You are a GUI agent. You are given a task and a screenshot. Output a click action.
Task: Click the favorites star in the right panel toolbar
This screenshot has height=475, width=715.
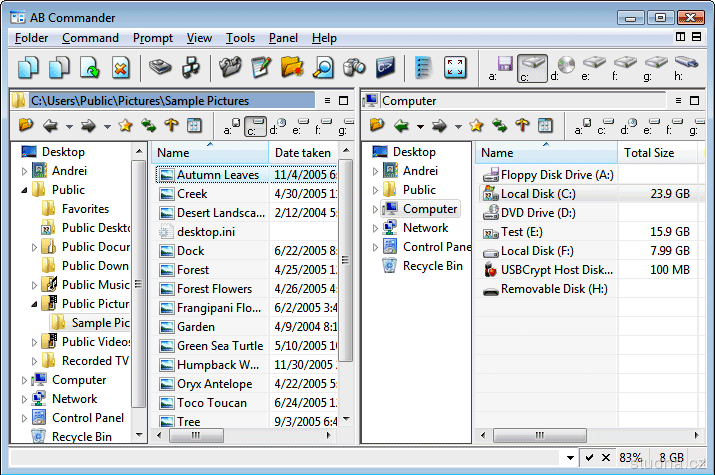(x=476, y=126)
